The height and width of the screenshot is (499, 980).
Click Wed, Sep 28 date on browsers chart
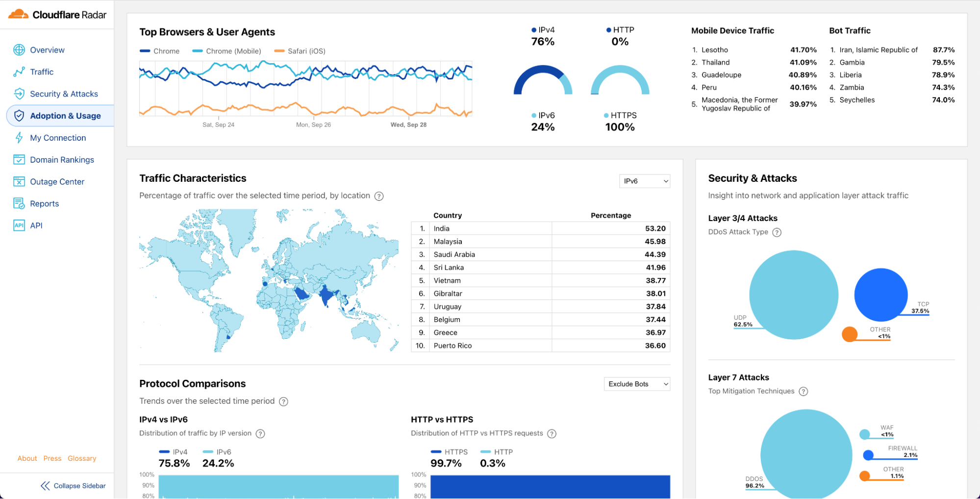[x=408, y=125]
